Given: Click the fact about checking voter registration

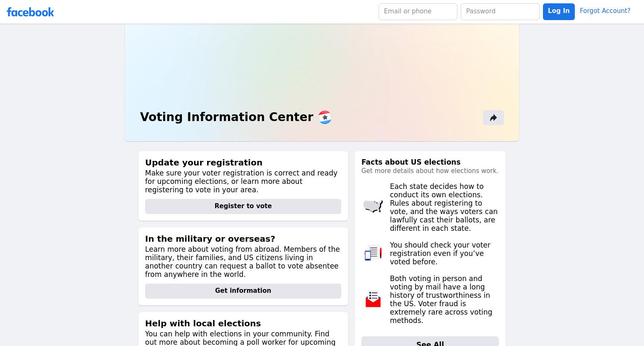Looking at the screenshot, I should click(440, 253).
